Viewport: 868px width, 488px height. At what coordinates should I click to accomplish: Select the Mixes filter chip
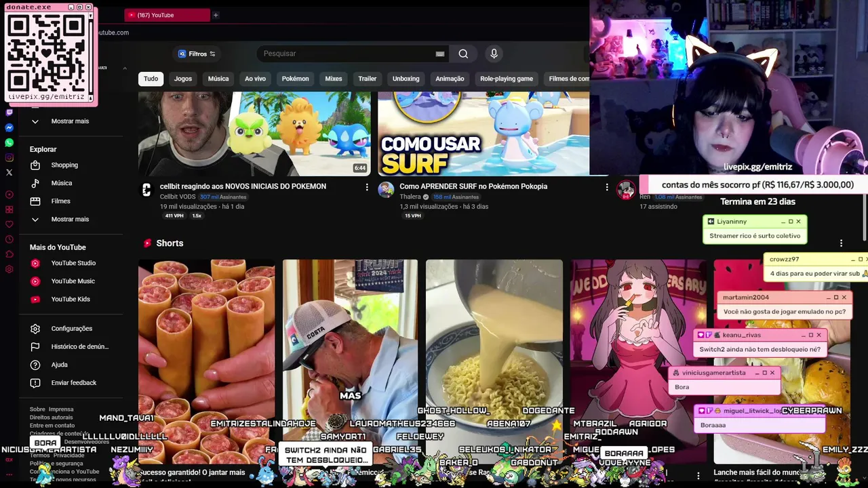click(334, 79)
